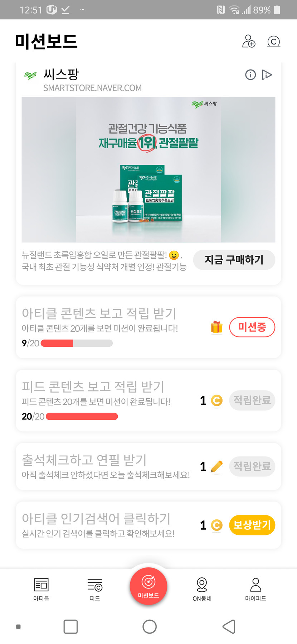Open the ON동네 tab
The image size is (297, 644).
[x=202, y=589]
